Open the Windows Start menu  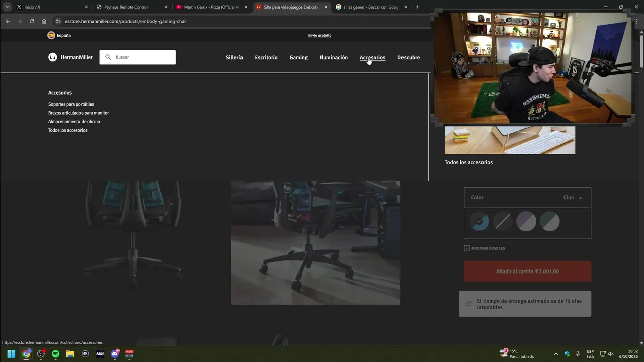(x=11, y=354)
